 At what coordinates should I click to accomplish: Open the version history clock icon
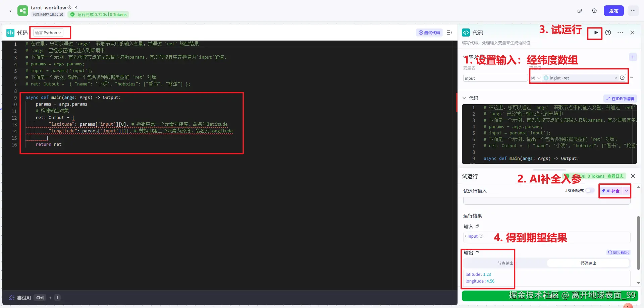tap(594, 11)
